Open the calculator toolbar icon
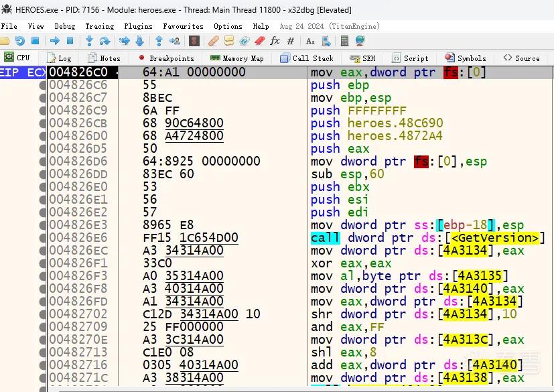 [344, 41]
